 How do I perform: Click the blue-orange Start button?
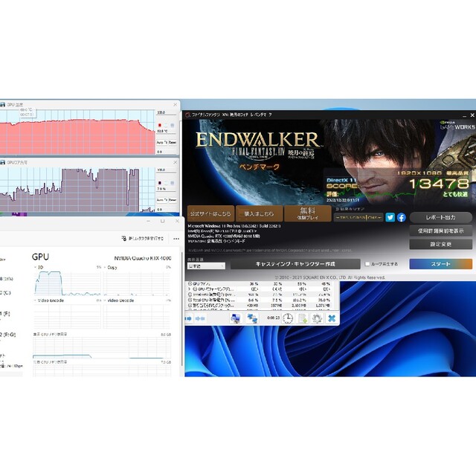click(441, 264)
